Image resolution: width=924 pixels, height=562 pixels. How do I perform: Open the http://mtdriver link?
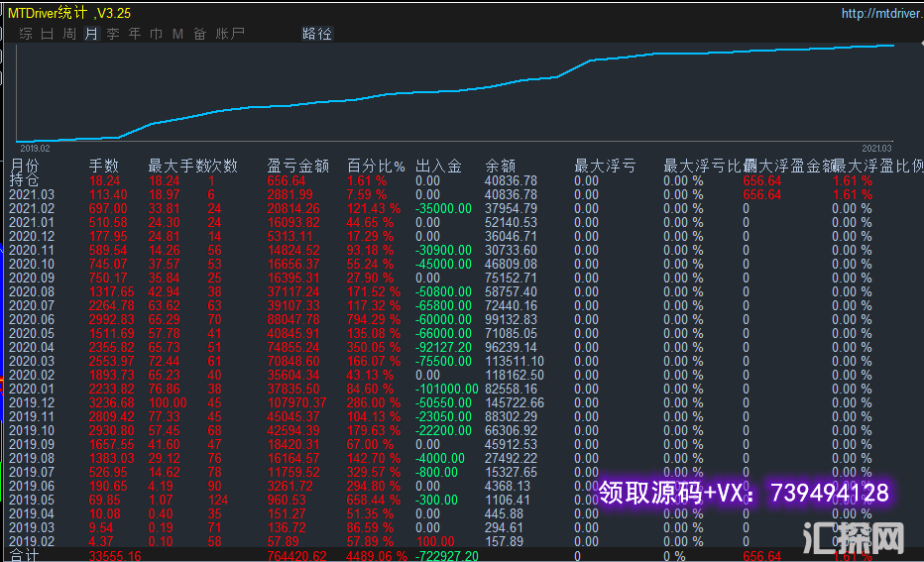click(882, 13)
